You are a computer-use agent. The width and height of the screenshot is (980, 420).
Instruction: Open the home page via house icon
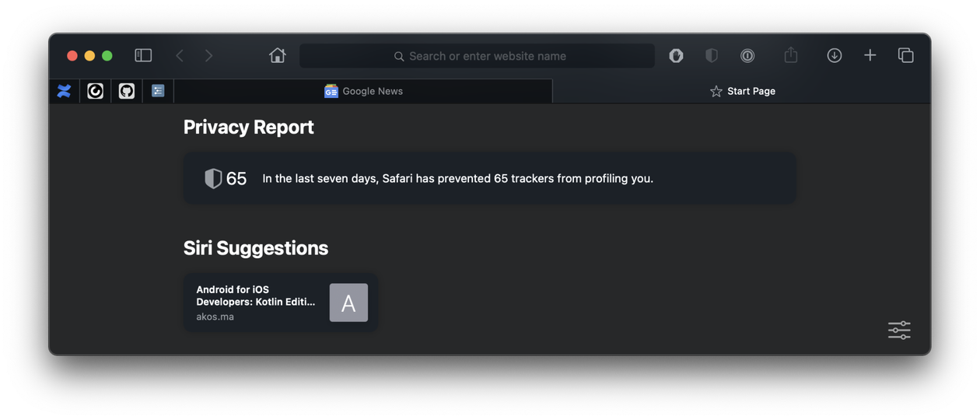[x=277, y=55]
